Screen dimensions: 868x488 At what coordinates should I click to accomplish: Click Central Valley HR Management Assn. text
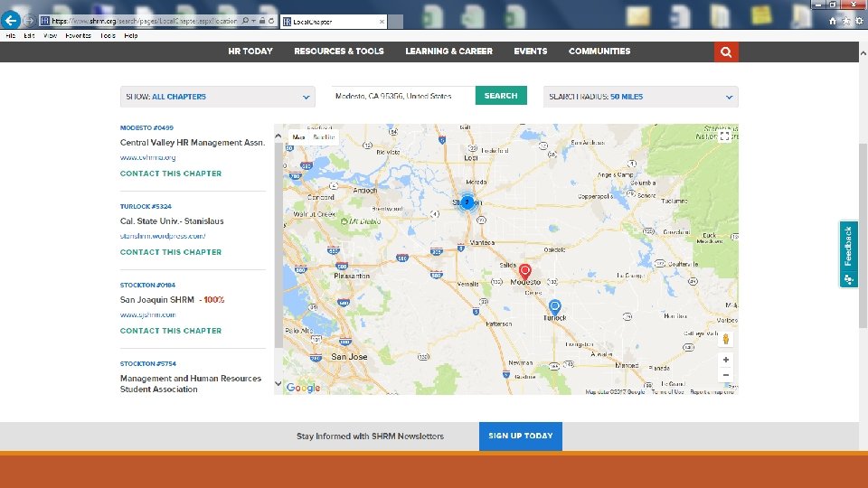tap(193, 142)
